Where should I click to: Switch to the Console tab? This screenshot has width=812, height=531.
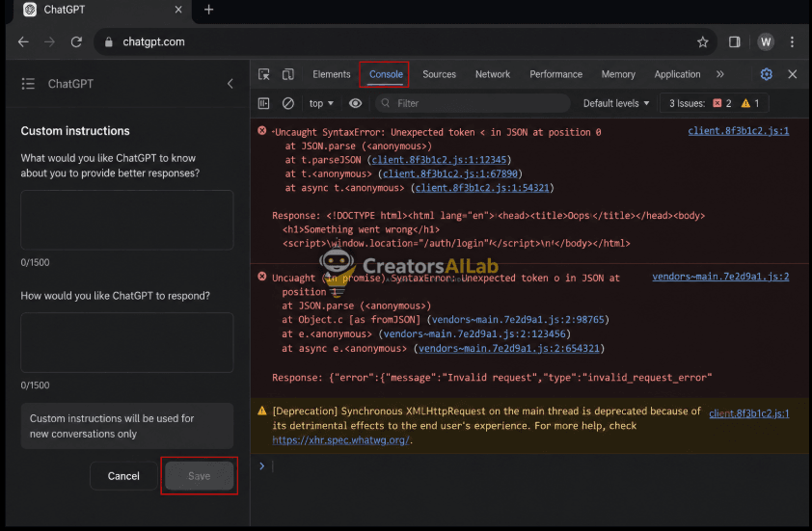pyautogui.click(x=386, y=74)
